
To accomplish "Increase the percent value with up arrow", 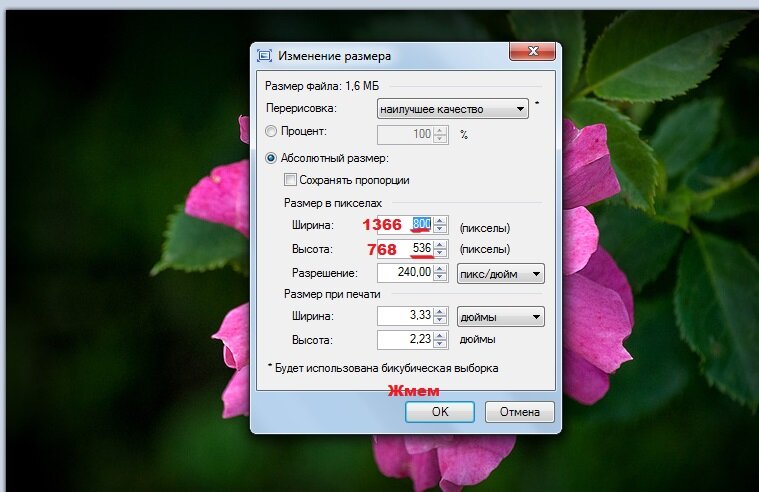I will pos(440,131).
